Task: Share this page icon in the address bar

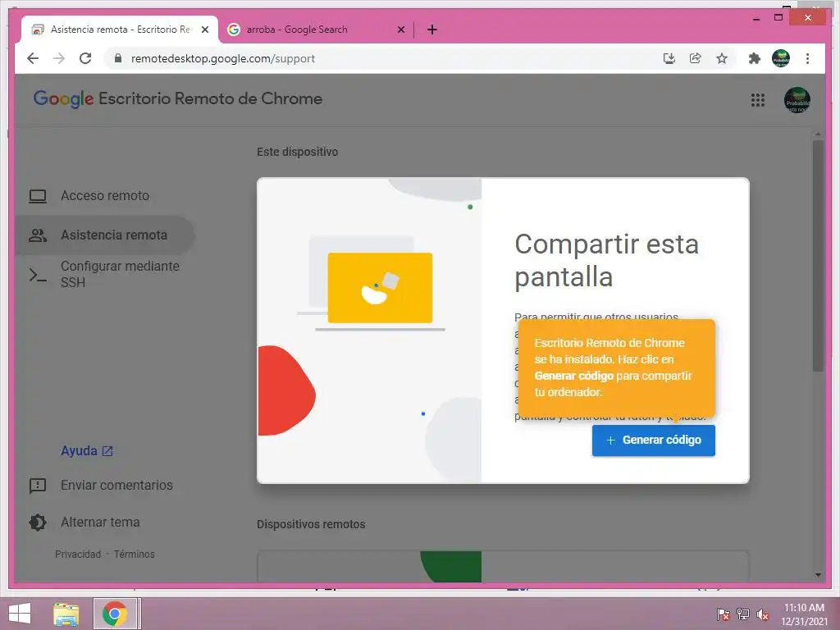Action: pos(696,58)
